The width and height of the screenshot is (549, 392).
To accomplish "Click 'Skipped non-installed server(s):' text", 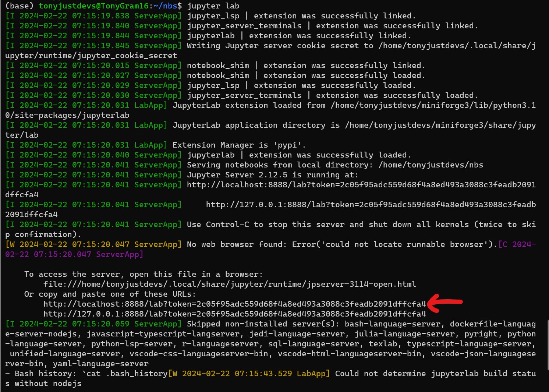I will tap(263, 324).
